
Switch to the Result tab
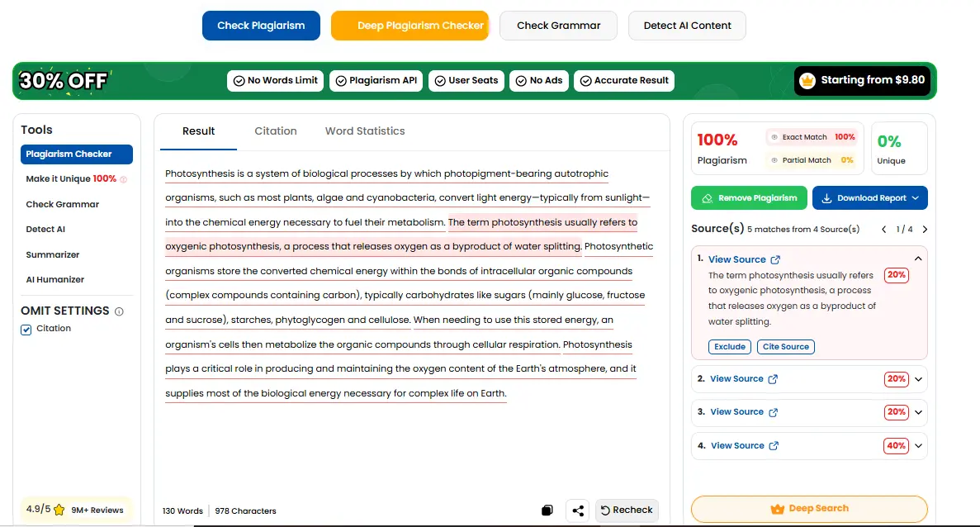[x=199, y=131]
